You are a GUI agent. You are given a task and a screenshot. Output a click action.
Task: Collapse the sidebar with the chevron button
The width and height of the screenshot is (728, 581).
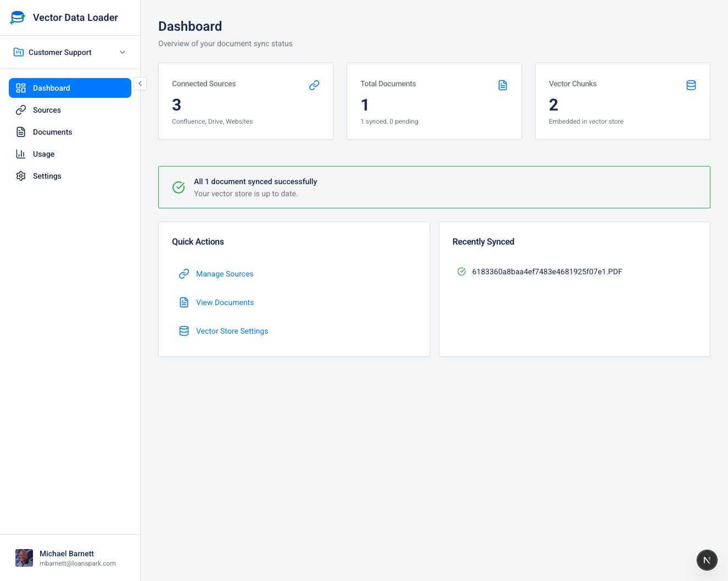[140, 83]
